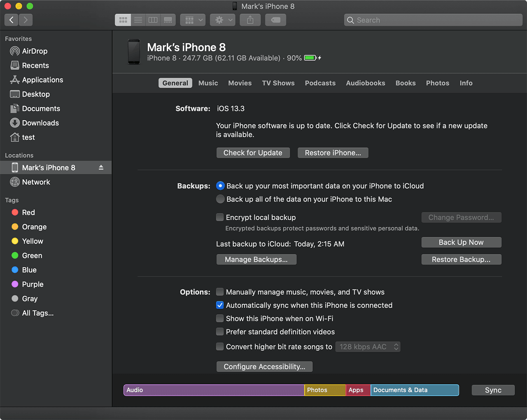
Task: Eject Mark's iPhone 8 from sidebar
Action: pyautogui.click(x=101, y=168)
